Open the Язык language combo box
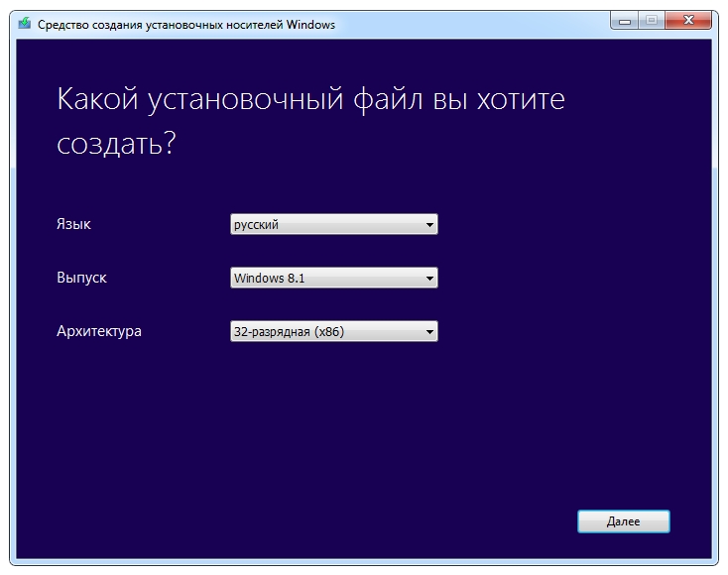The width and height of the screenshot is (728, 575). [x=333, y=225]
